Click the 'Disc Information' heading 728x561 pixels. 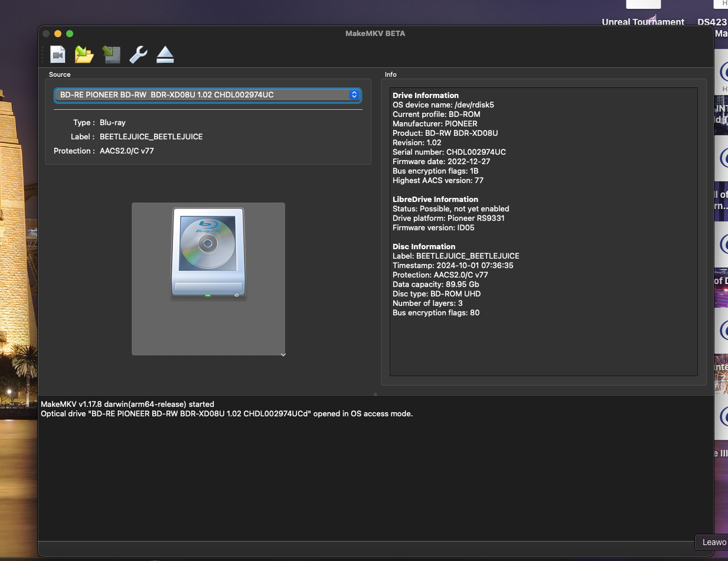point(424,246)
